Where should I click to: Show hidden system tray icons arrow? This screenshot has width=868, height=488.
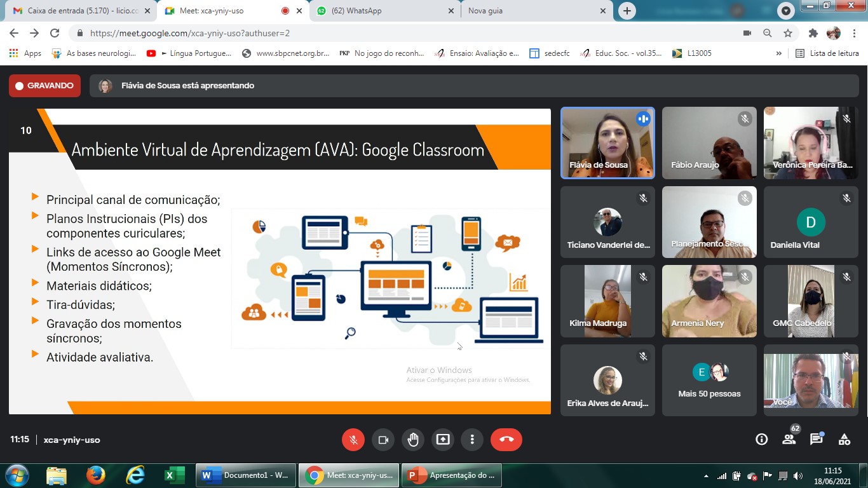tap(707, 476)
